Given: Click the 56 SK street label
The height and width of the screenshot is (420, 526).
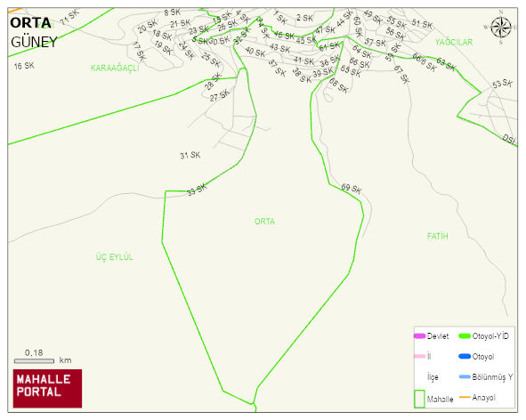Looking at the screenshot, I should pos(395,34).
